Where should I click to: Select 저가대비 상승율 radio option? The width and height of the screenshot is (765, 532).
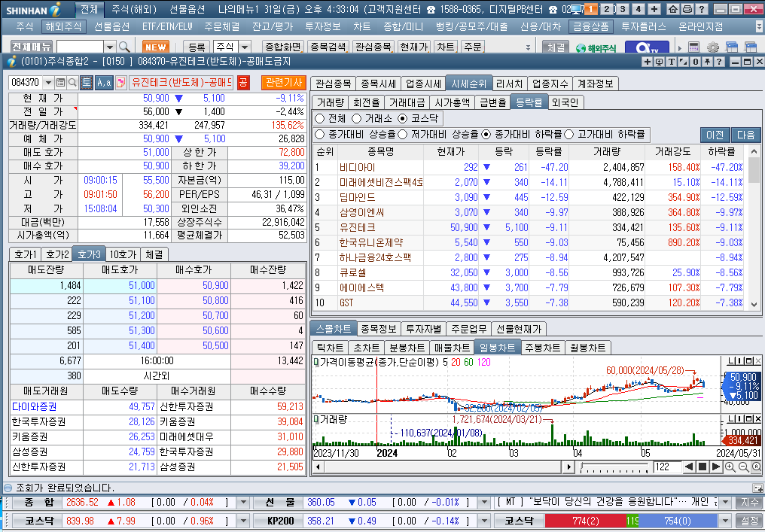[403, 134]
